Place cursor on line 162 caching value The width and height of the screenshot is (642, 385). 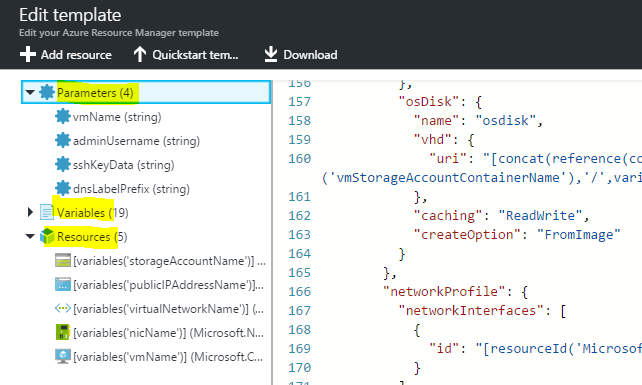(540, 215)
